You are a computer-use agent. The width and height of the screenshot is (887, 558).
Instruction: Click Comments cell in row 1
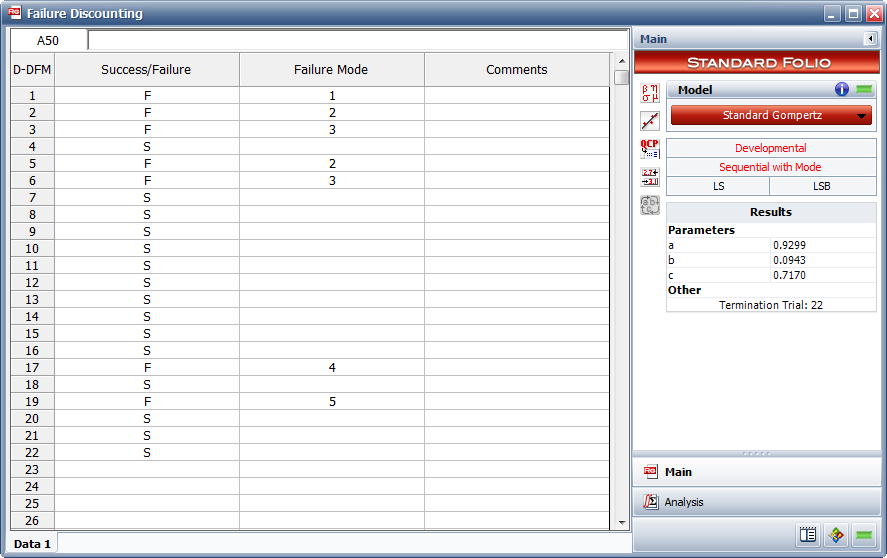[x=517, y=96]
